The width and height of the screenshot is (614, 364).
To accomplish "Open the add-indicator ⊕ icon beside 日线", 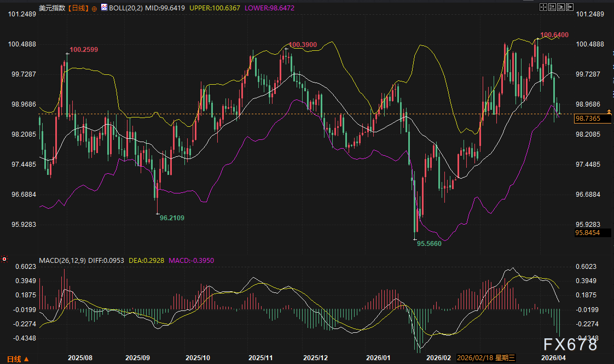I will [94, 7].
